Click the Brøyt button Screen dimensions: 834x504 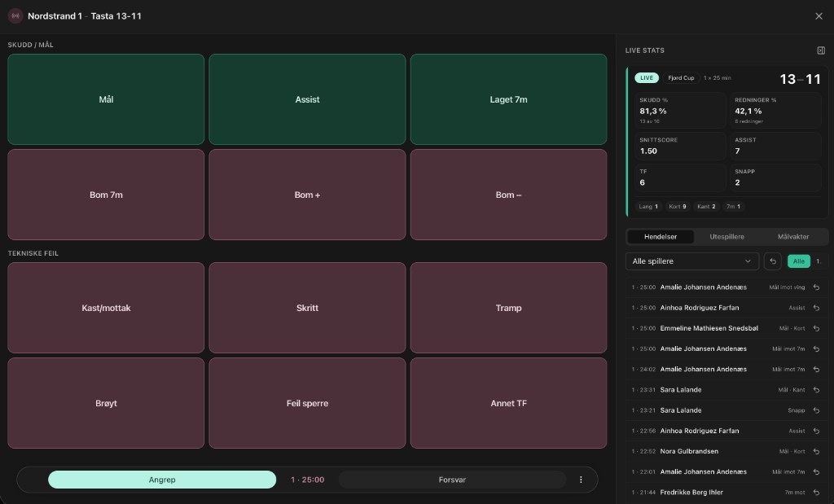tap(106, 403)
